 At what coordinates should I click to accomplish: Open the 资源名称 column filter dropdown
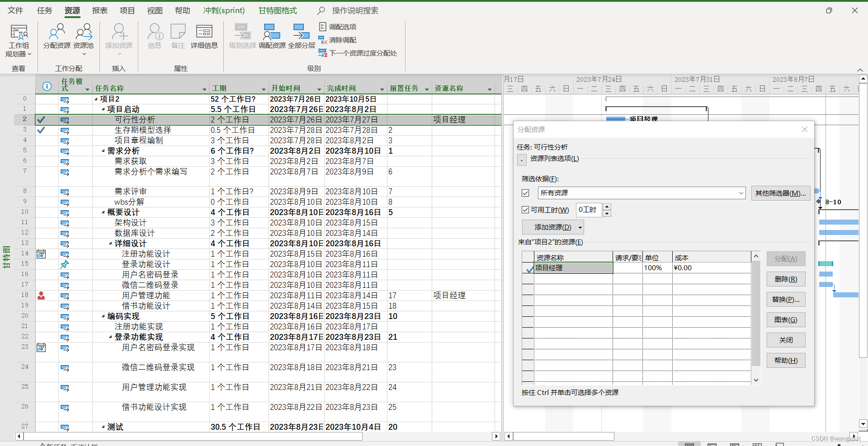point(490,89)
